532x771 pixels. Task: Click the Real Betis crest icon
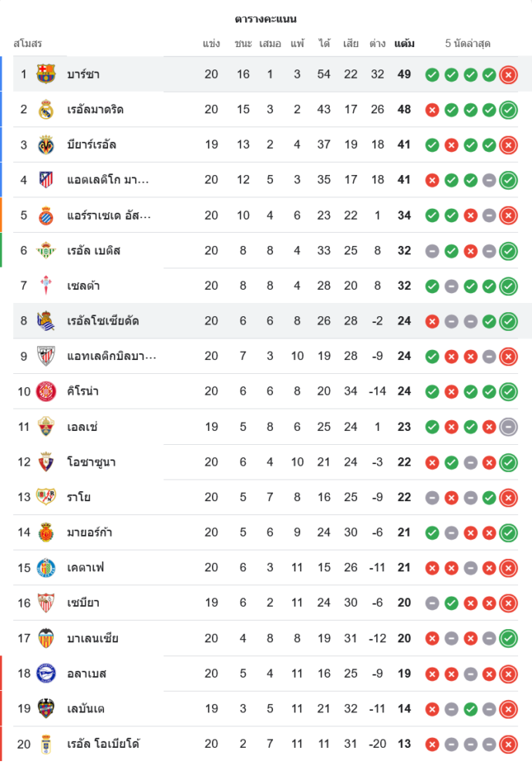coord(46,251)
